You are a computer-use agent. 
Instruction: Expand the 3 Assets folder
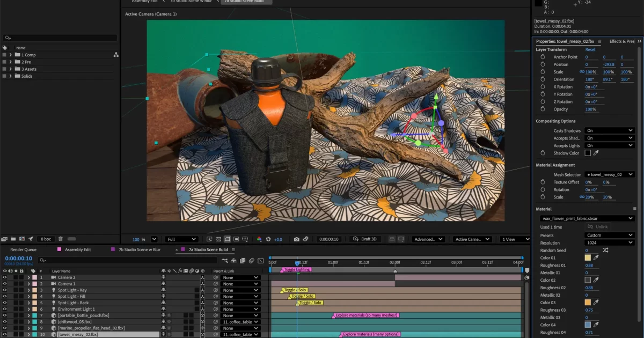[10, 69]
